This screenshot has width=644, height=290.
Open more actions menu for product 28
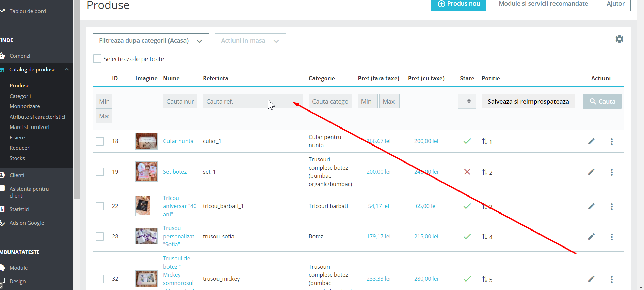tap(612, 237)
